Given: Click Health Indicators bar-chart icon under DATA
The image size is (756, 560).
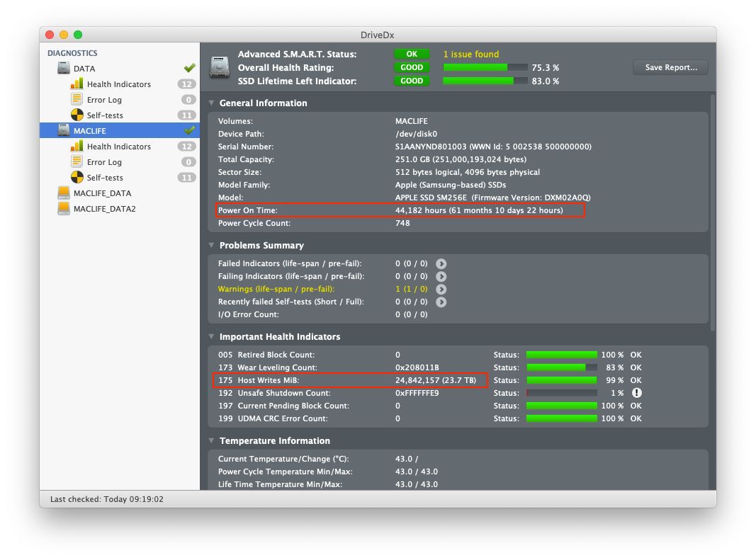Looking at the screenshot, I should point(77,84).
